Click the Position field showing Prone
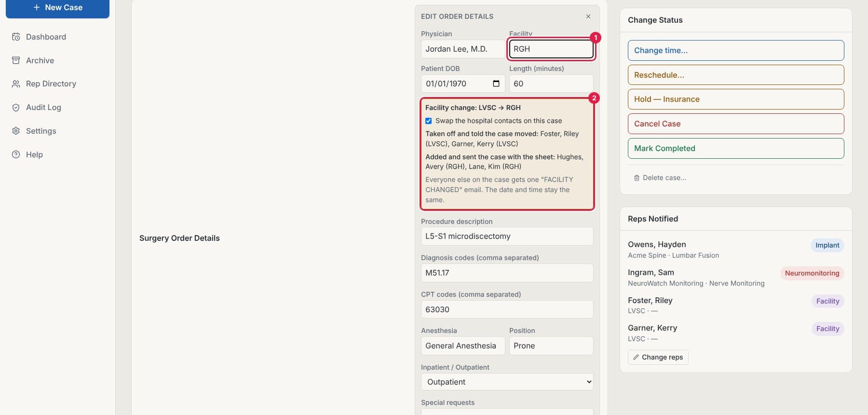 click(551, 346)
